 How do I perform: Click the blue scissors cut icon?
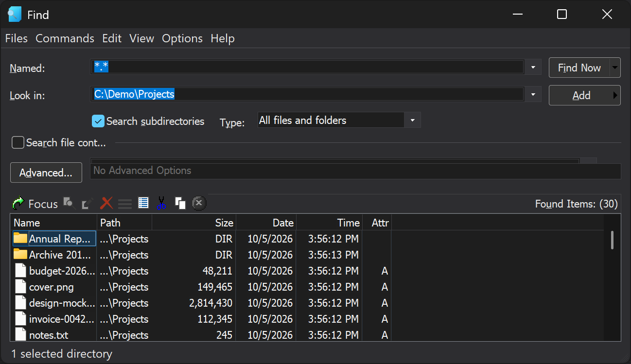(x=162, y=203)
